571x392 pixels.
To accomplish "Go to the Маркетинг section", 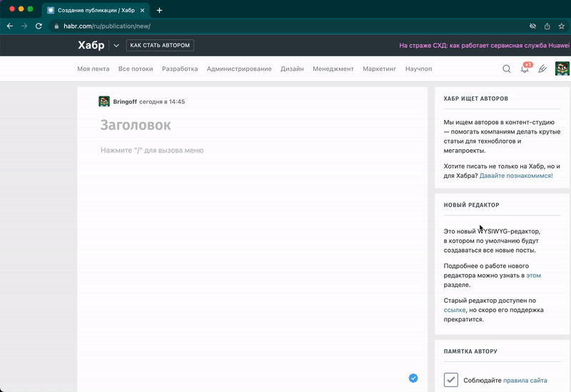I will coord(380,69).
